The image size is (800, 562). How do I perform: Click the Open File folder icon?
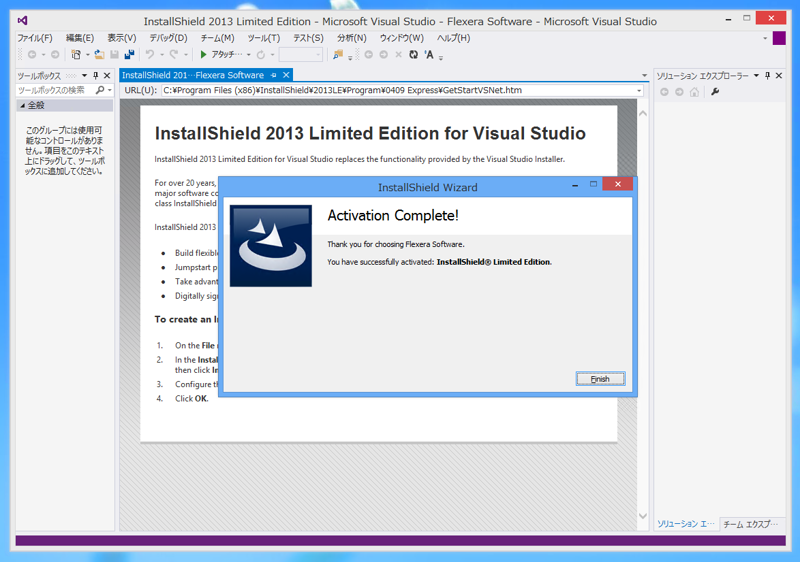click(x=99, y=54)
